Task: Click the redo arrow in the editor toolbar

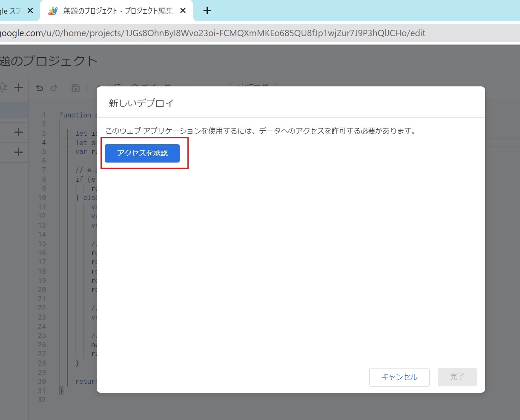Action: coord(54,88)
